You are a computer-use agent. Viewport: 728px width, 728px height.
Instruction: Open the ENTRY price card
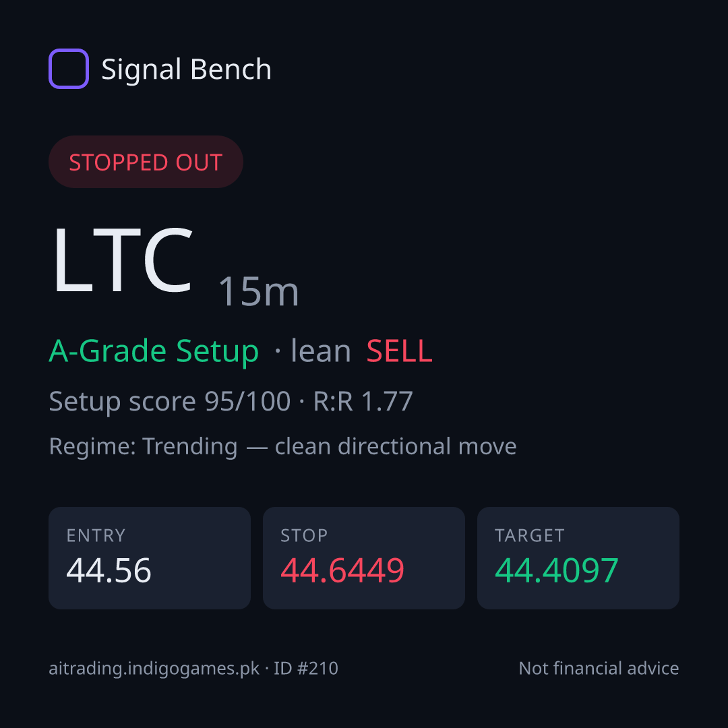(x=150, y=558)
